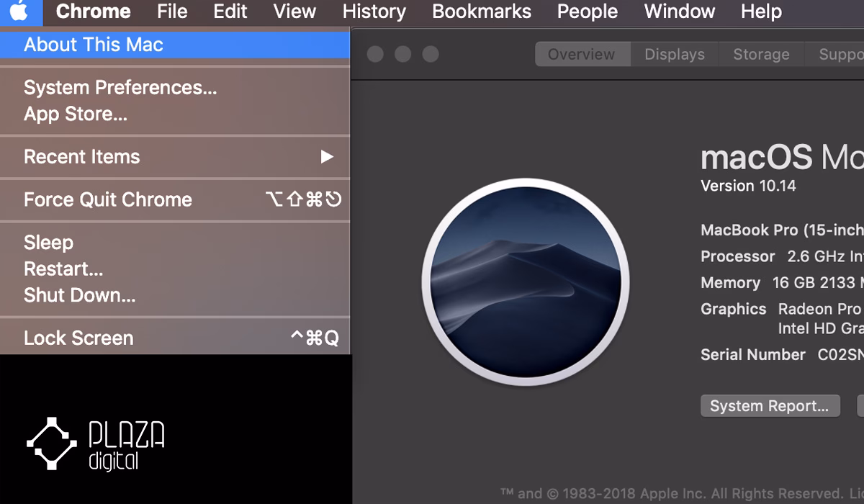
Task: Switch to the Storage tab
Action: [x=761, y=54]
